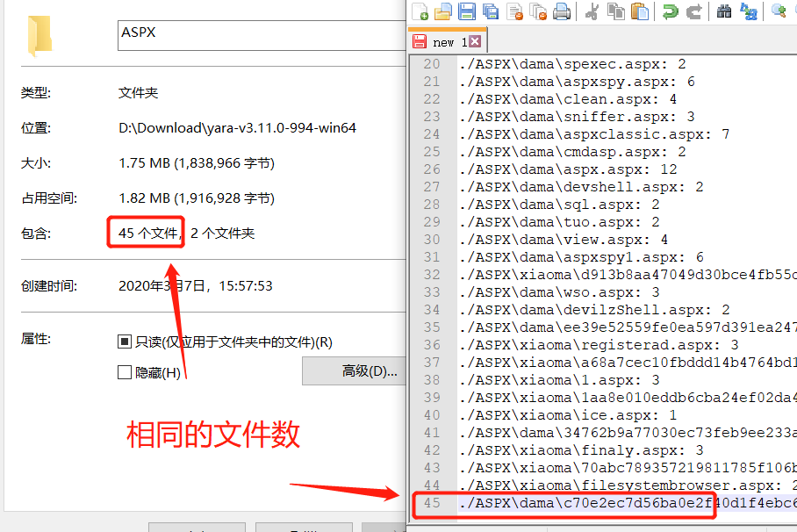Save the document with the floppy icon
797x532 pixels.
(x=467, y=11)
